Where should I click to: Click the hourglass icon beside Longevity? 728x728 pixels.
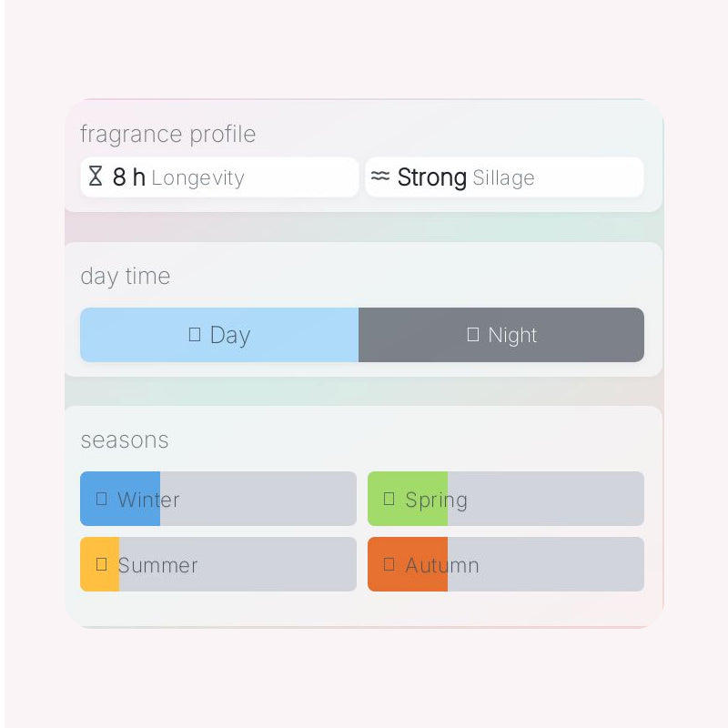pos(96,177)
